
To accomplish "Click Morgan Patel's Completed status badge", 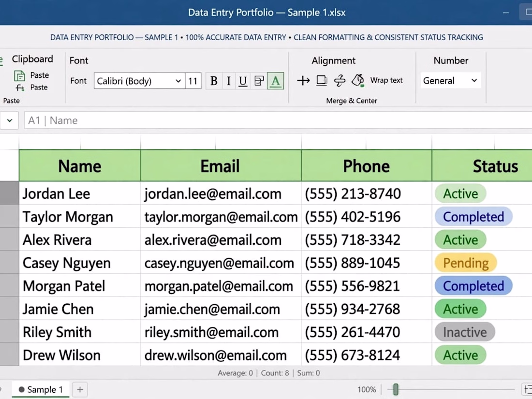I will 473,286.
